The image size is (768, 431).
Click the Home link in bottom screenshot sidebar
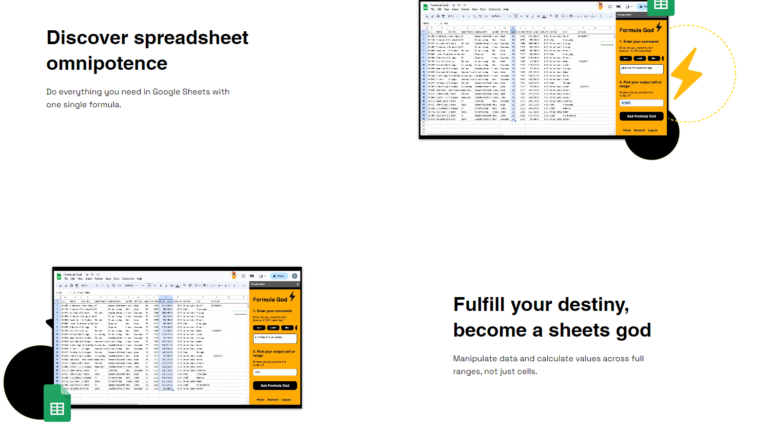(x=260, y=400)
